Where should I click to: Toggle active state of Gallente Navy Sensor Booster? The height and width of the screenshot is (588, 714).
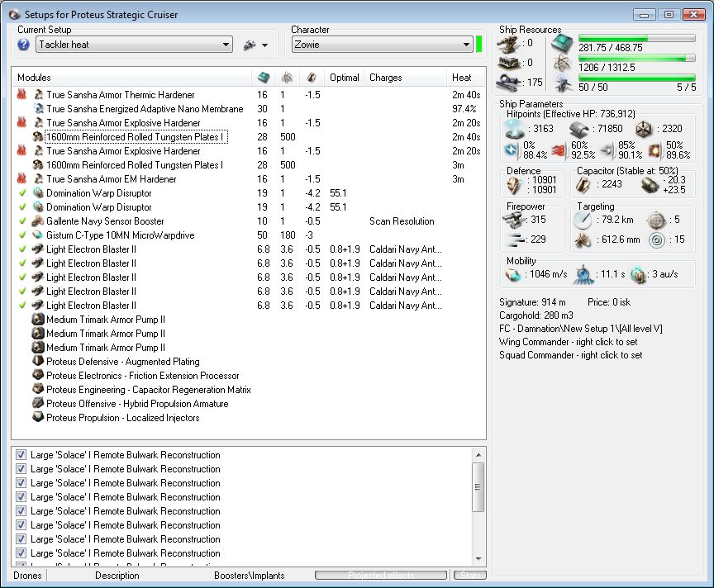click(x=22, y=221)
